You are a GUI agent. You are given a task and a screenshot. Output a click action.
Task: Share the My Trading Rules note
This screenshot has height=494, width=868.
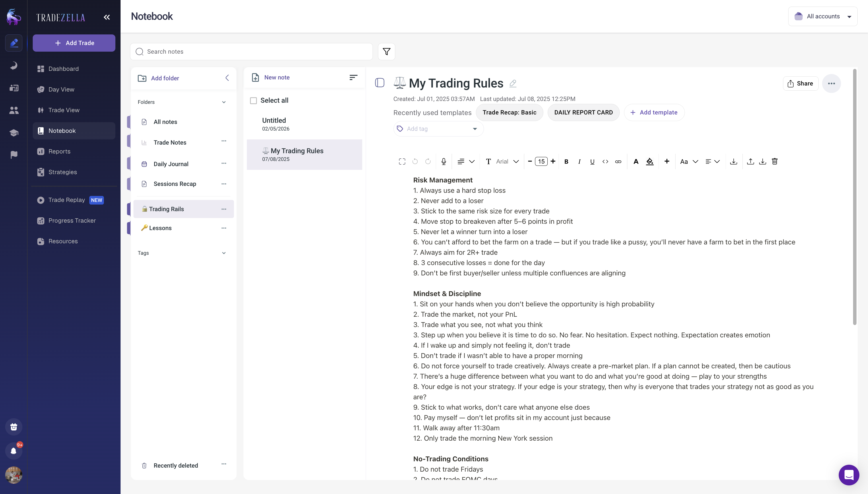800,83
